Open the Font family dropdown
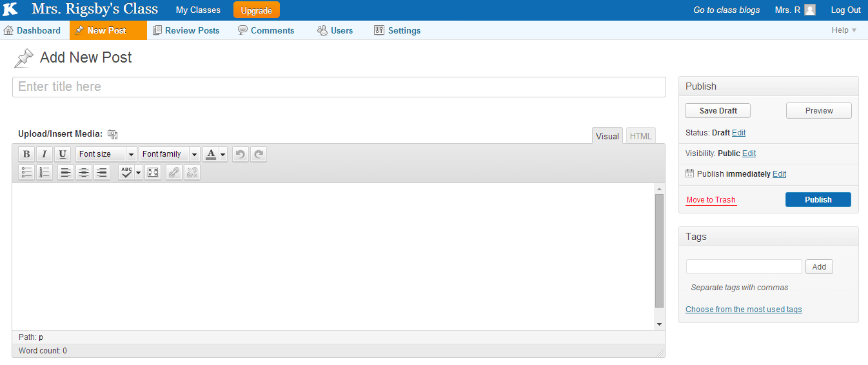Screen dimensions: 868x365 click(170, 154)
